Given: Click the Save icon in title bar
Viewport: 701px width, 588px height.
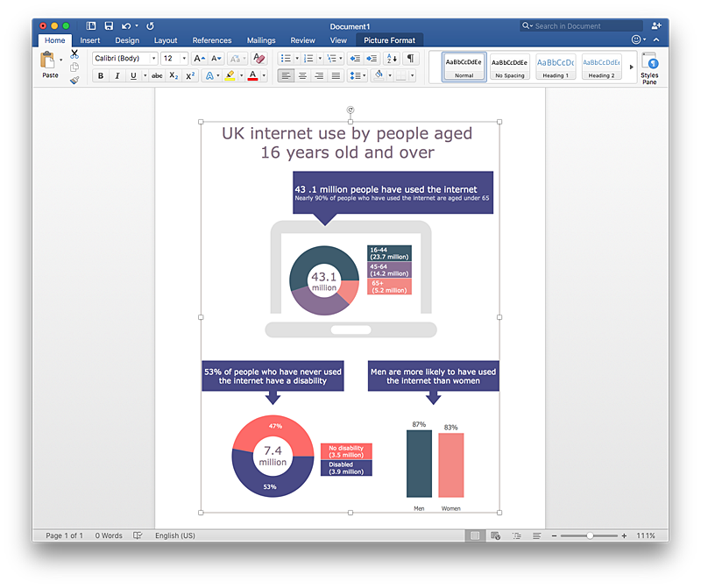Looking at the screenshot, I should 109,26.
